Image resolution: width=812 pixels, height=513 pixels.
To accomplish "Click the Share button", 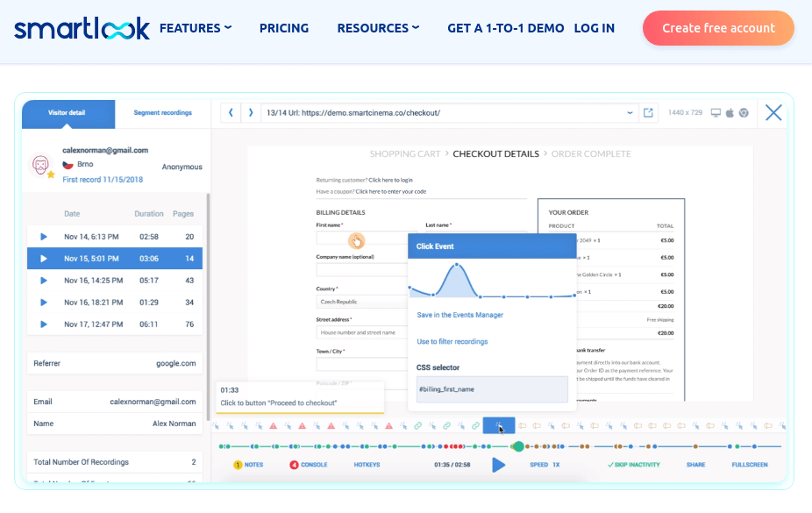I will [x=695, y=465].
